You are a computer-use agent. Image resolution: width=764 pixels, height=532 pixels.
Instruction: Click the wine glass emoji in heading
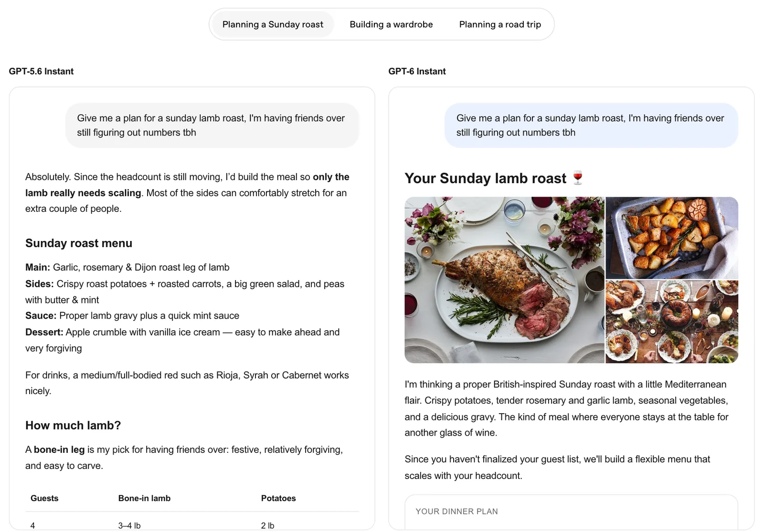[578, 178]
